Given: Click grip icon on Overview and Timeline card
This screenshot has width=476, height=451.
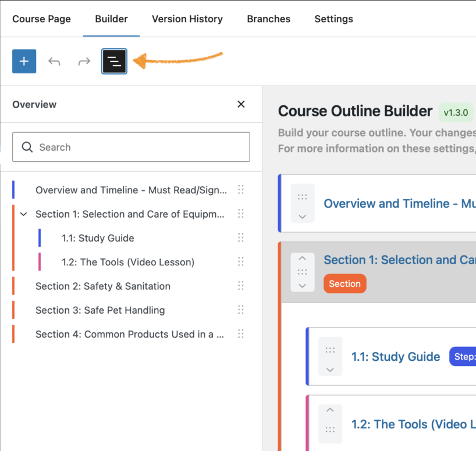Looking at the screenshot, I should (x=303, y=197).
